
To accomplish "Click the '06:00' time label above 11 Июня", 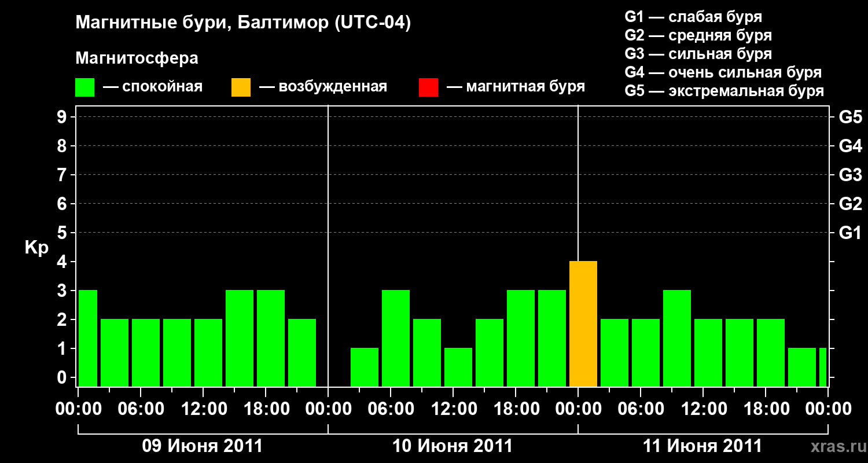I will tap(641, 409).
